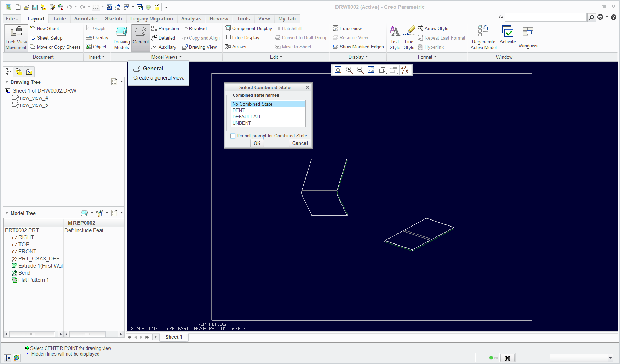This screenshot has height=364, width=620.
Task: Switch to the Table tab
Action: [x=59, y=19]
